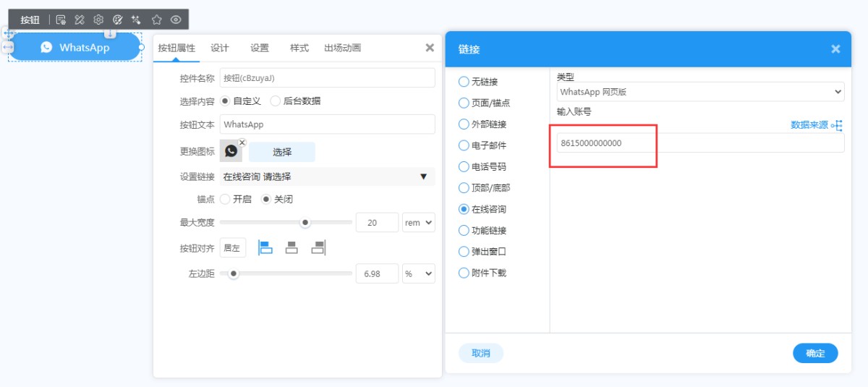This screenshot has width=868, height=387.
Task: Click the magic wand animation icon
Action: coord(136,20)
